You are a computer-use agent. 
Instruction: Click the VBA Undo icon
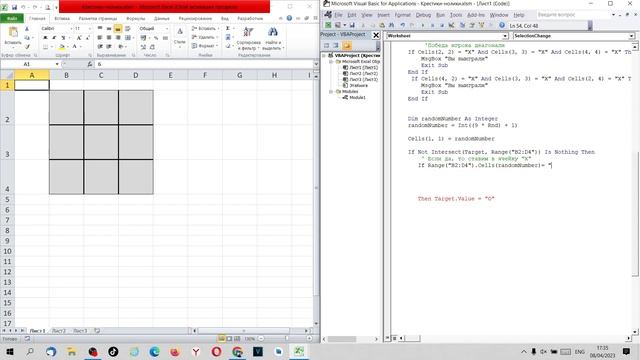[x=402, y=25]
